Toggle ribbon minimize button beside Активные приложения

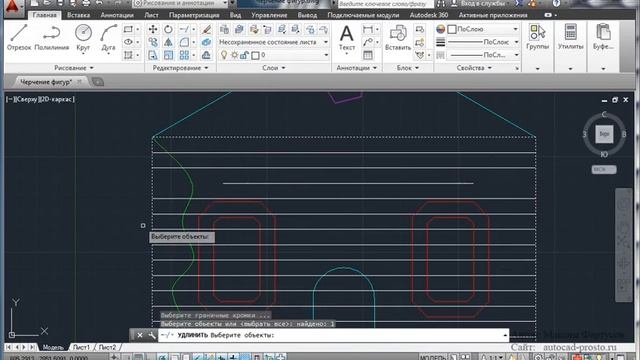tap(548, 15)
